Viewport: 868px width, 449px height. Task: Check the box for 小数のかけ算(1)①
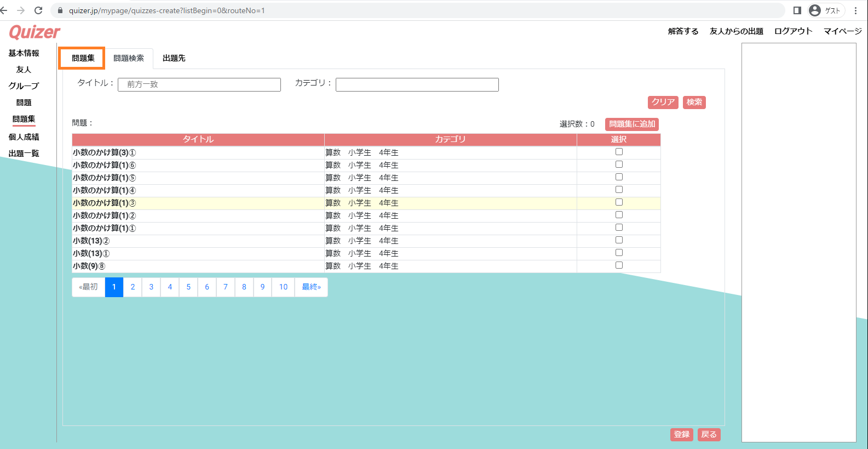tap(619, 228)
